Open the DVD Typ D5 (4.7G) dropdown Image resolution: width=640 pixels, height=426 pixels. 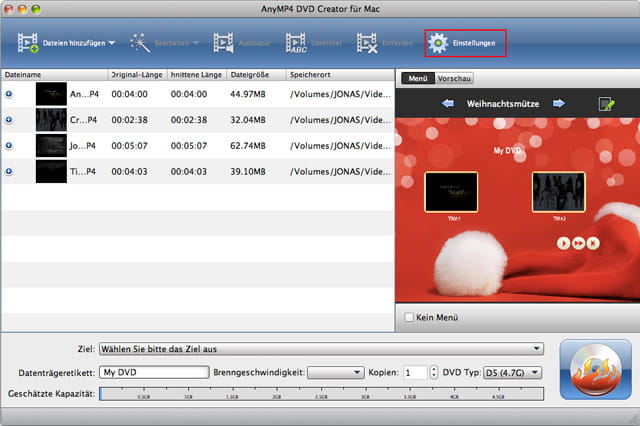pyautogui.click(x=513, y=372)
